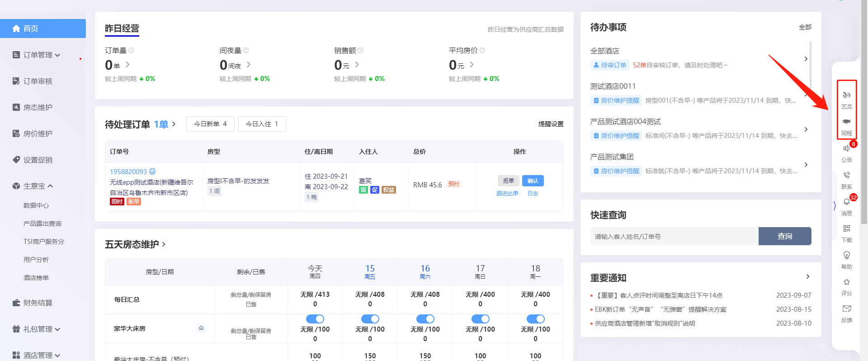This screenshot has height=361, width=868.
Task: Open the 帮助 lightbulb icon
Action: coord(846,256)
